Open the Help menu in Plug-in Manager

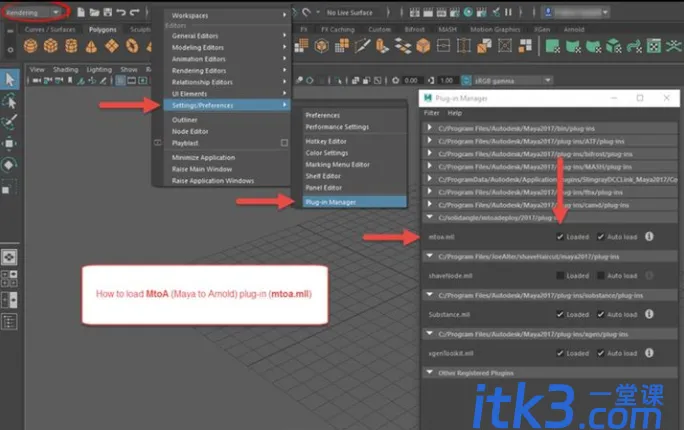point(455,113)
